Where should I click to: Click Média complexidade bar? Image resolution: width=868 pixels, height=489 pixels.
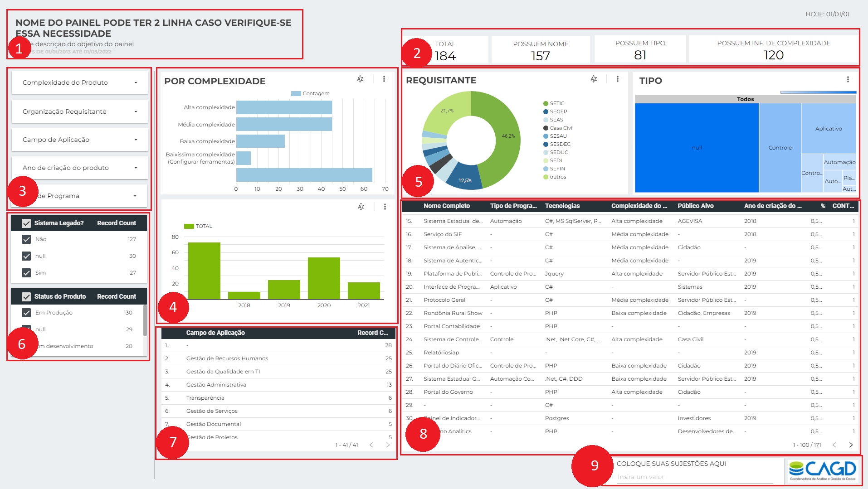(284, 124)
